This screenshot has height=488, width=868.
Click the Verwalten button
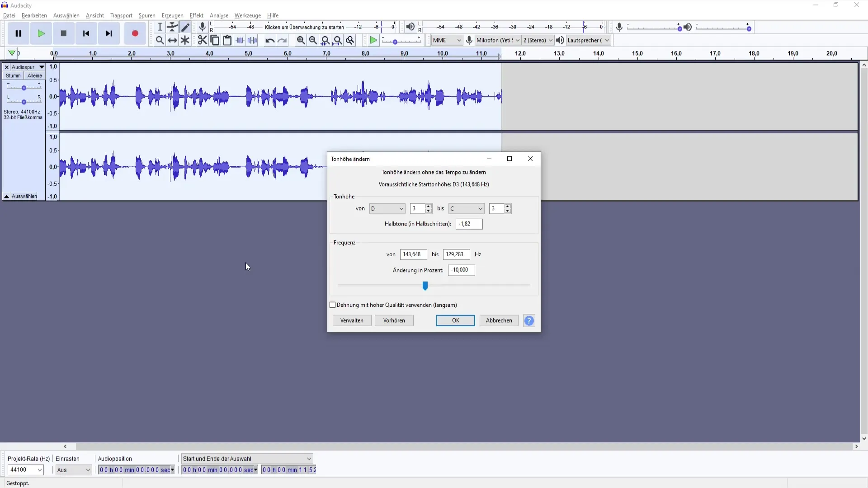click(352, 320)
